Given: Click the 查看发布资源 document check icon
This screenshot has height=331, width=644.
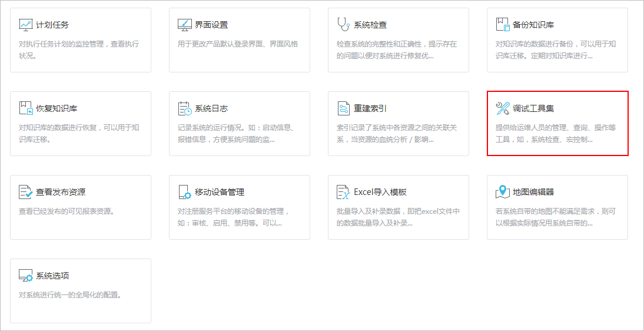Looking at the screenshot, I should [25, 192].
